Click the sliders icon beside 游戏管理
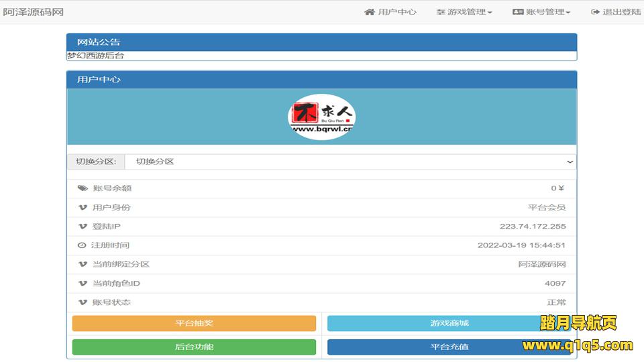The width and height of the screenshot is (644, 362). click(x=441, y=12)
